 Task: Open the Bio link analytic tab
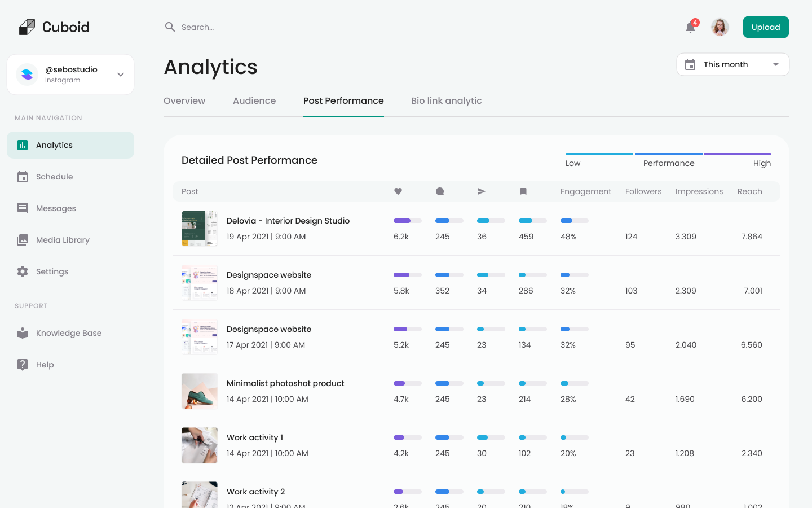(x=446, y=100)
